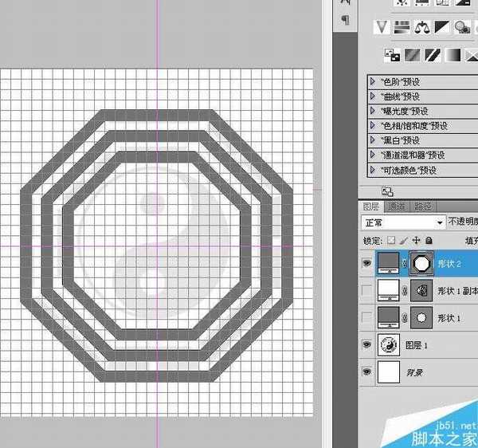Expand the "可选颜色" presets group

point(373,170)
